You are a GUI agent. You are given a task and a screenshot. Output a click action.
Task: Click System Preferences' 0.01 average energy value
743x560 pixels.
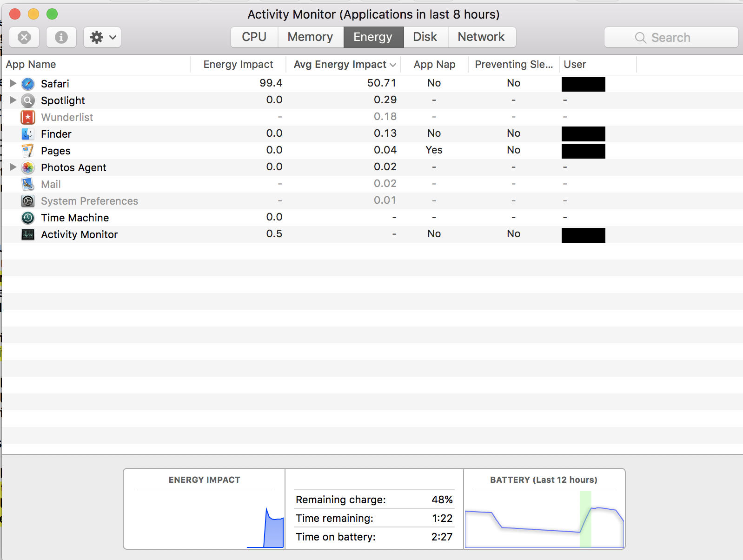[385, 200]
